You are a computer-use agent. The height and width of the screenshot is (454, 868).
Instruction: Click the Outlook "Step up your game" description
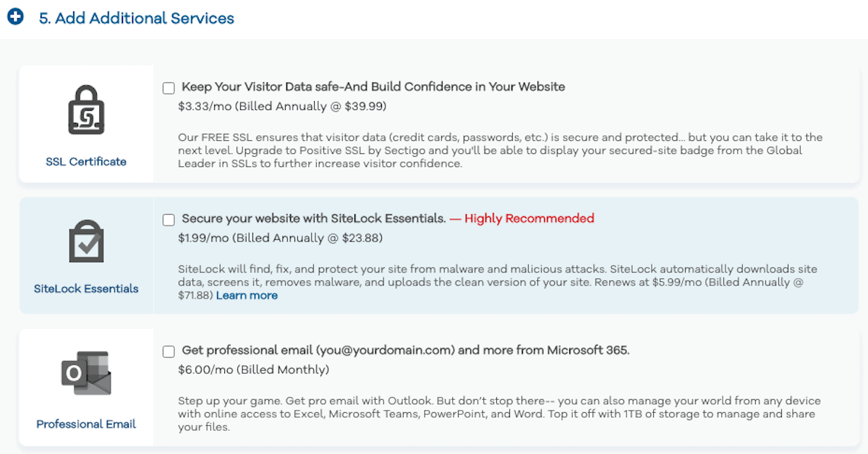click(499, 414)
